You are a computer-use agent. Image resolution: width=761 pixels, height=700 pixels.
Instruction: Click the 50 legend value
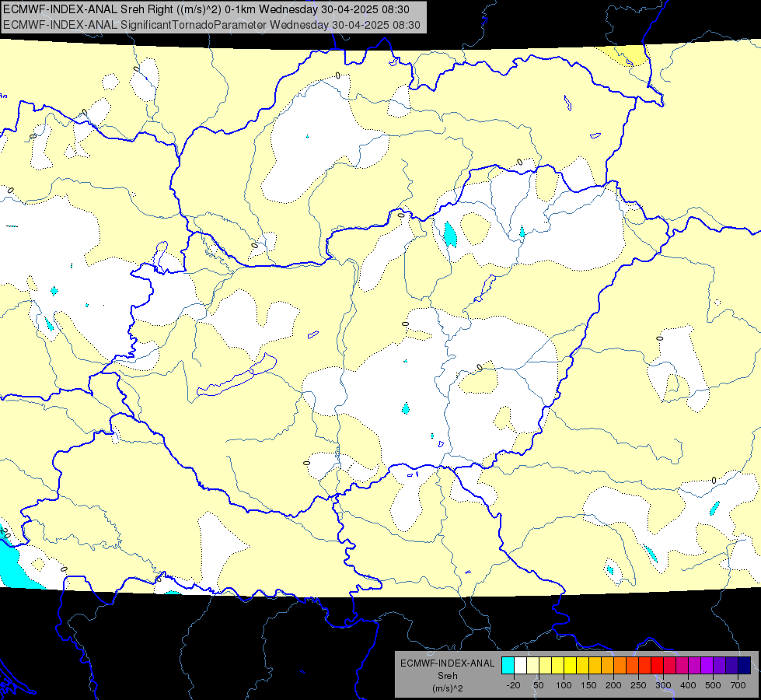coord(538,685)
